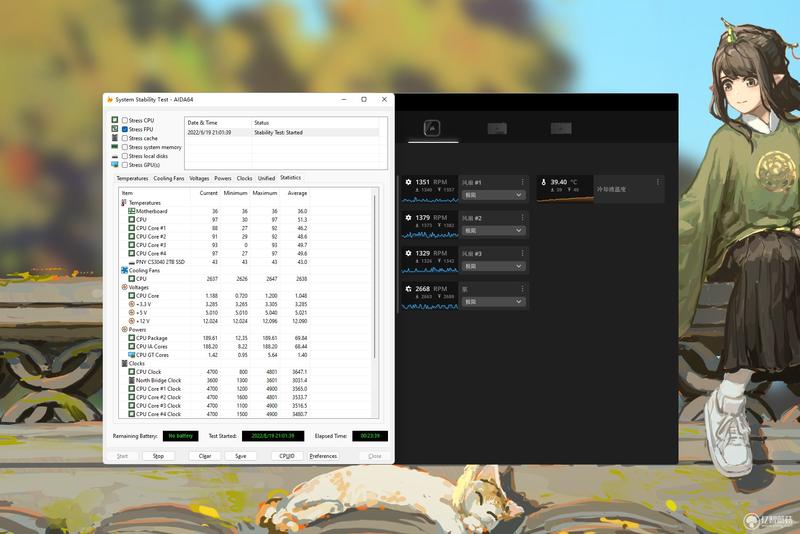The width and height of the screenshot is (800, 534).
Task: Select the third device thumbnail in the dark window
Action: (561, 128)
